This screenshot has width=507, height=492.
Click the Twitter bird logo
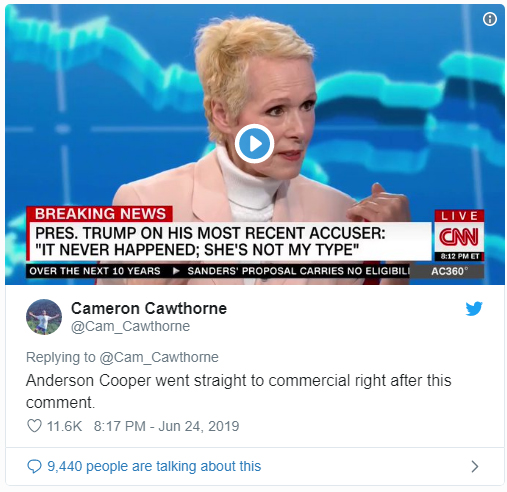point(474,308)
